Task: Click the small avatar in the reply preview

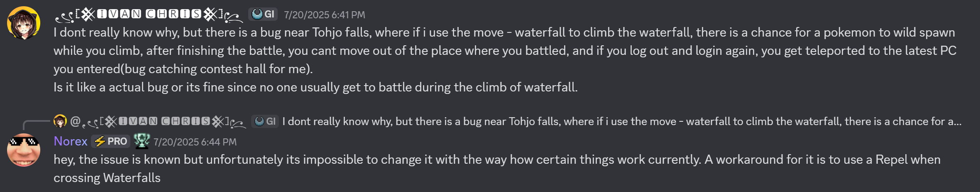Action: click(x=60, y=121)
